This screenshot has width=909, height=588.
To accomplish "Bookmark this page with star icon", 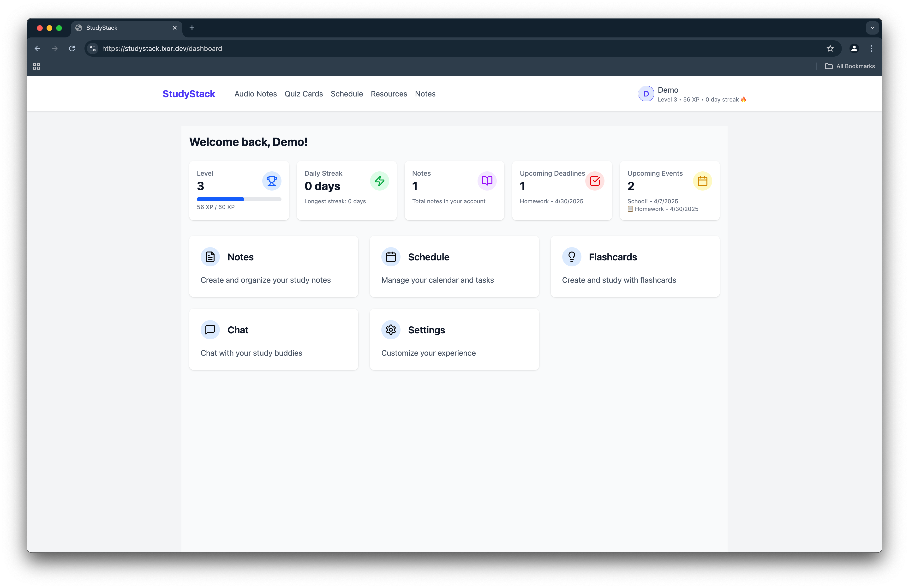I will coord(830,48).
